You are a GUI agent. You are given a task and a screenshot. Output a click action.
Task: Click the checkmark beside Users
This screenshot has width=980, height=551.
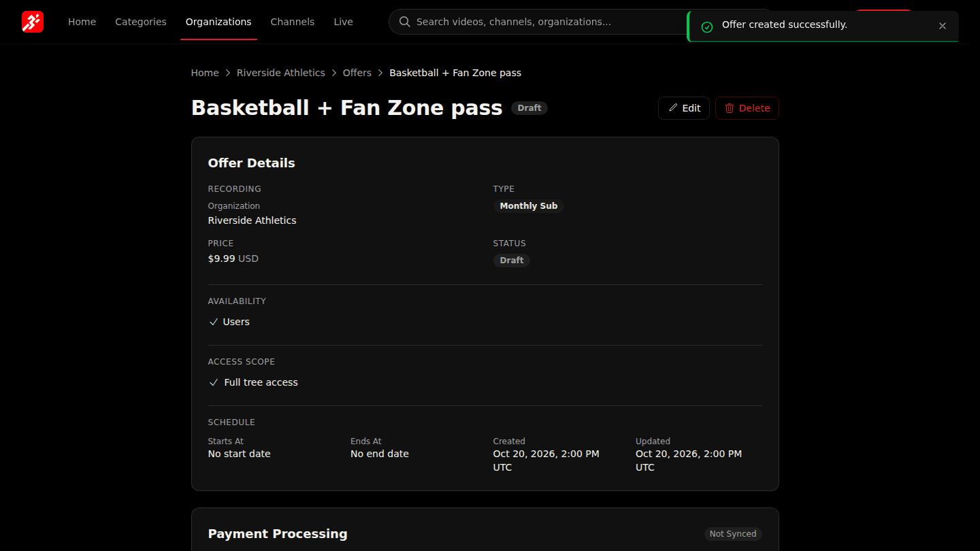coord(214,322)
